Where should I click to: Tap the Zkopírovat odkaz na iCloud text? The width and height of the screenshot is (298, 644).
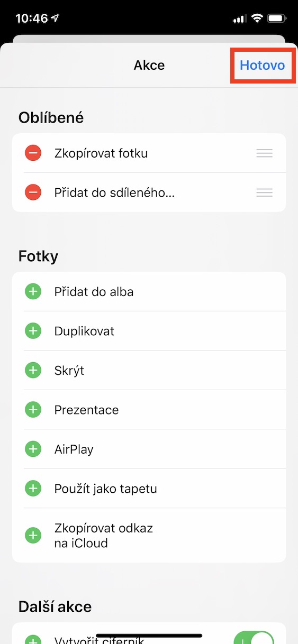[104, 535]
